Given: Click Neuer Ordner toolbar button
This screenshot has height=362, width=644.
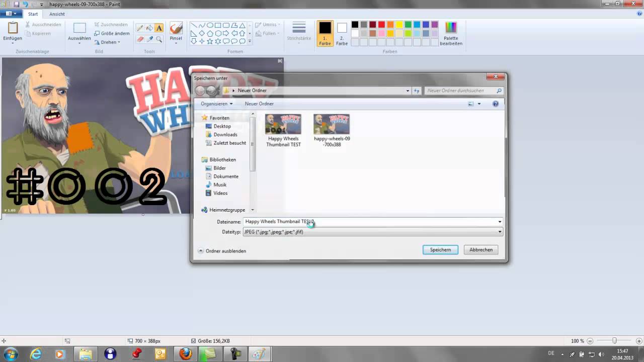Looking at the screenshot, I should (x=259, y=104).
